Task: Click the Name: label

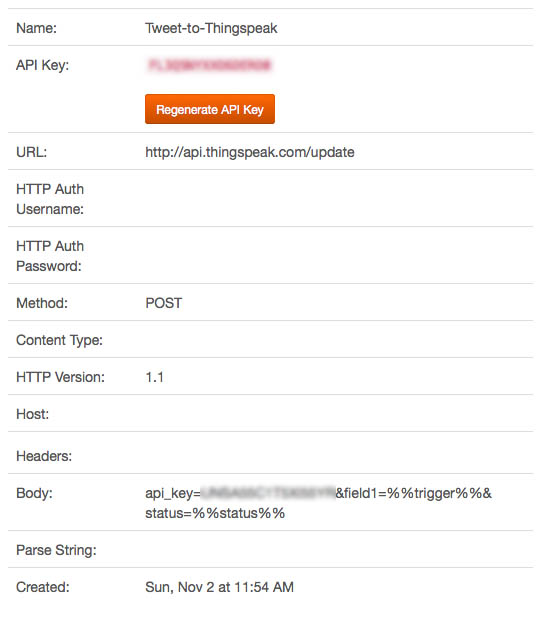Action: pos(36,28)
